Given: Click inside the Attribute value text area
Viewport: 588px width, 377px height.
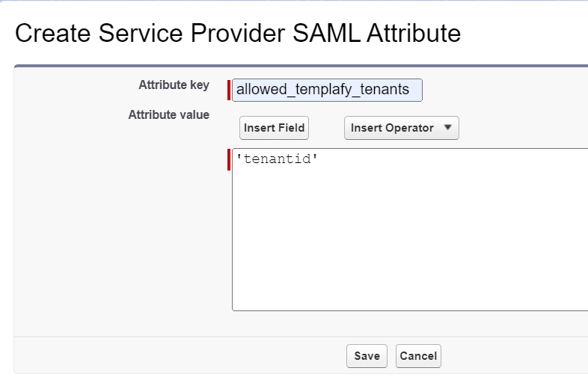Looking at the screenshot, I should point(410,230).
